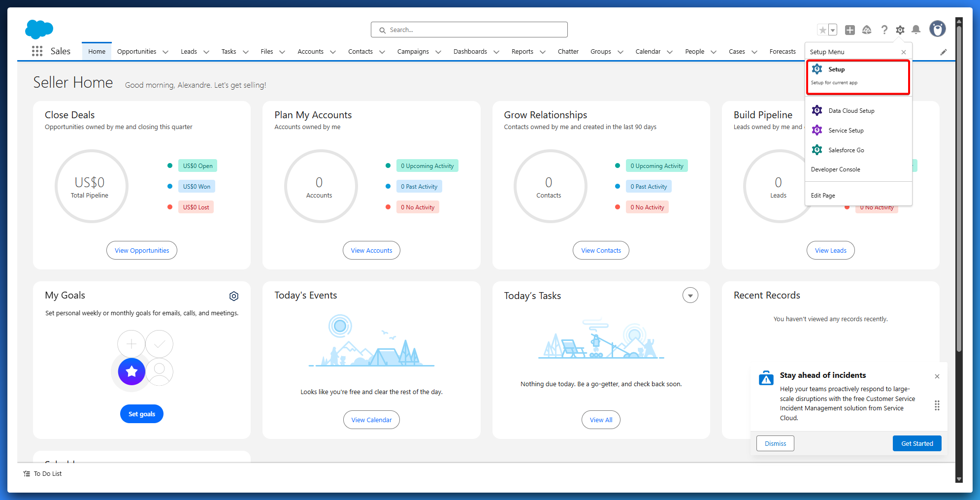The width and height of the screenshot is (980, 500).
Task: Expand the Reports tab dropdown chevron
Action: [543, 52]
